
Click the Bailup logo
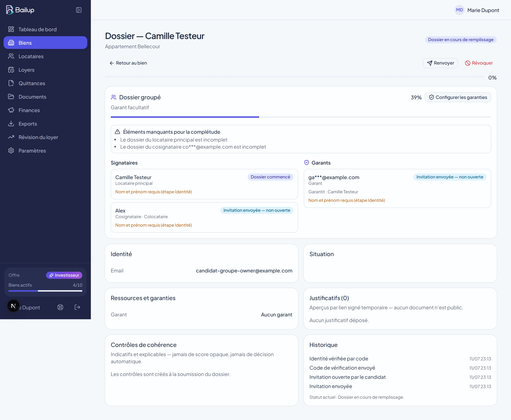click(x=20, y=10)
